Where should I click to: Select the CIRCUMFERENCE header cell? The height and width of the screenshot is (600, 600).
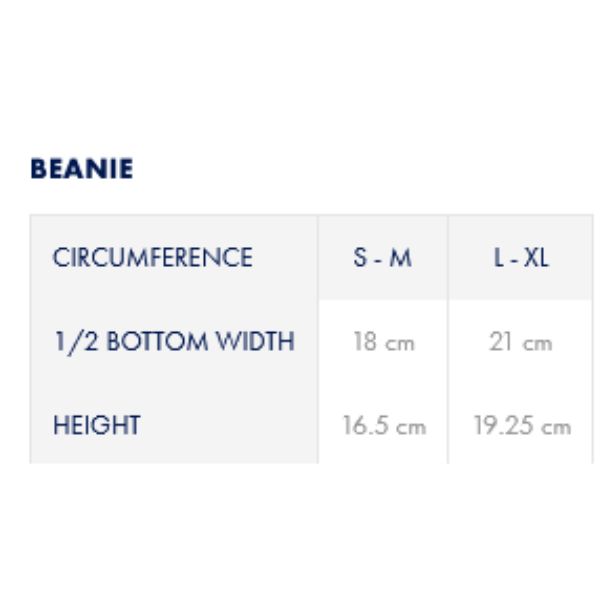(152, 258)
